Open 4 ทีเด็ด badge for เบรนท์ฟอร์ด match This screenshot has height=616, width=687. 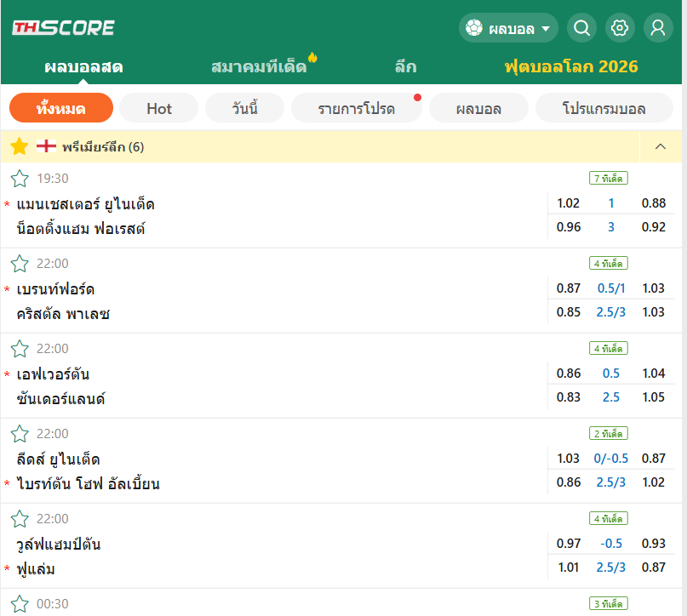point(608,263)
